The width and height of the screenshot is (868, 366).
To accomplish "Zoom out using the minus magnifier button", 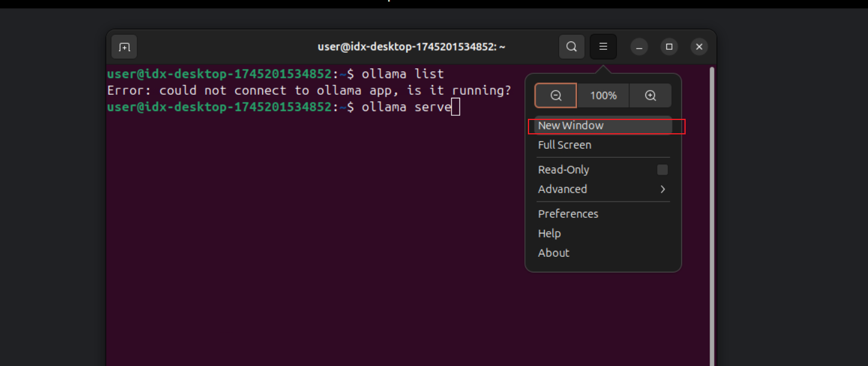I will coord(555,95).
